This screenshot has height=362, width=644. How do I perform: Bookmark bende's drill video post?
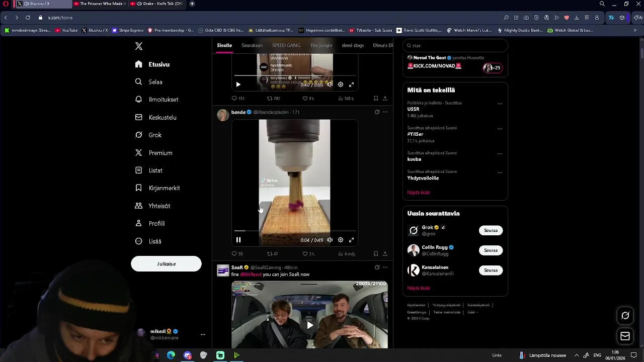click(x=376, y=254)
